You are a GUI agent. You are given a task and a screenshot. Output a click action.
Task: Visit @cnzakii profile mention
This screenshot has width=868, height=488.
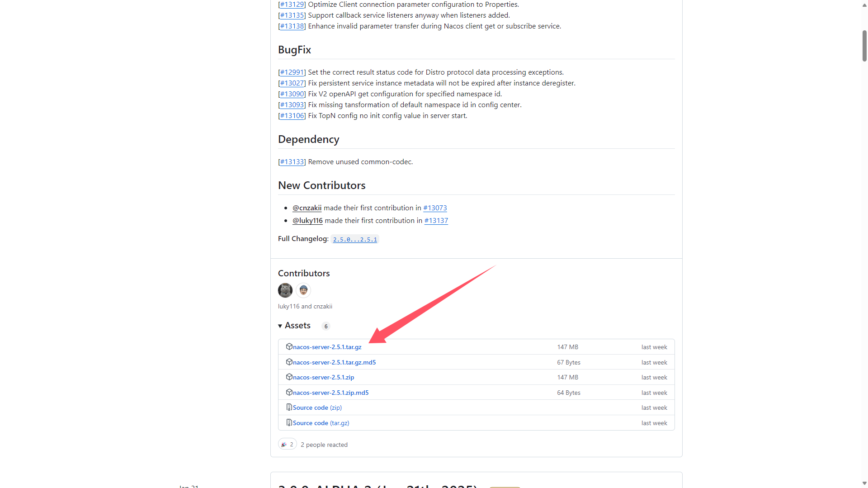[x=307, y=208]
